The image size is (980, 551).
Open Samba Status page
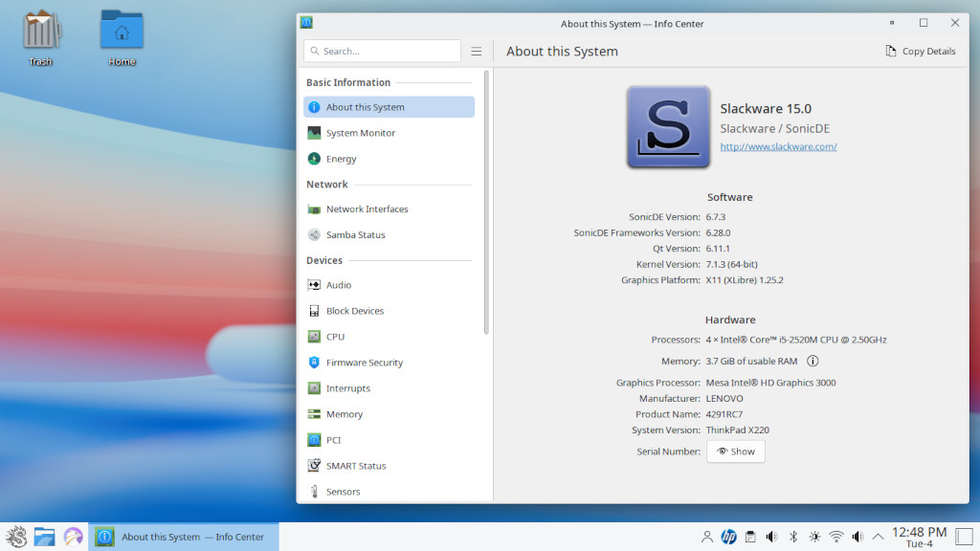389,235
